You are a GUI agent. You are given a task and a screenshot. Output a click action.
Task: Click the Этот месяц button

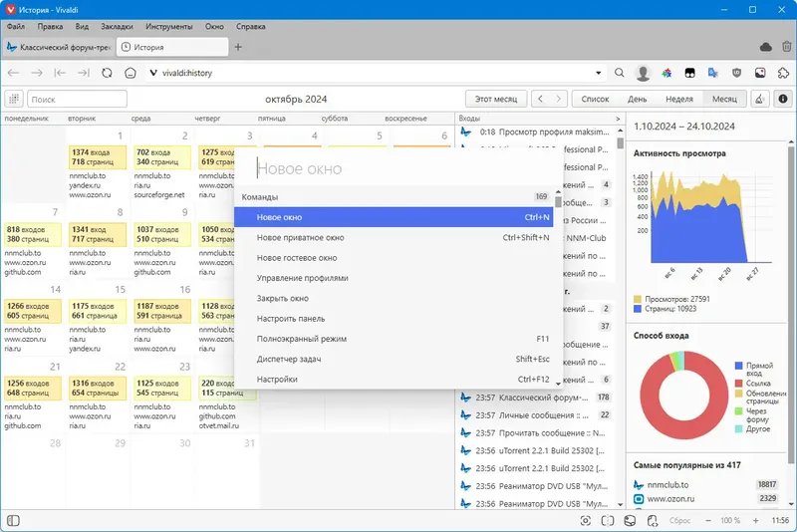[x=495, y=99]
